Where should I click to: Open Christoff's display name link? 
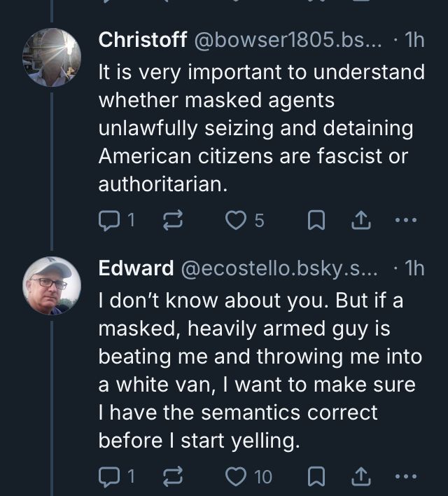click(142, 40)
